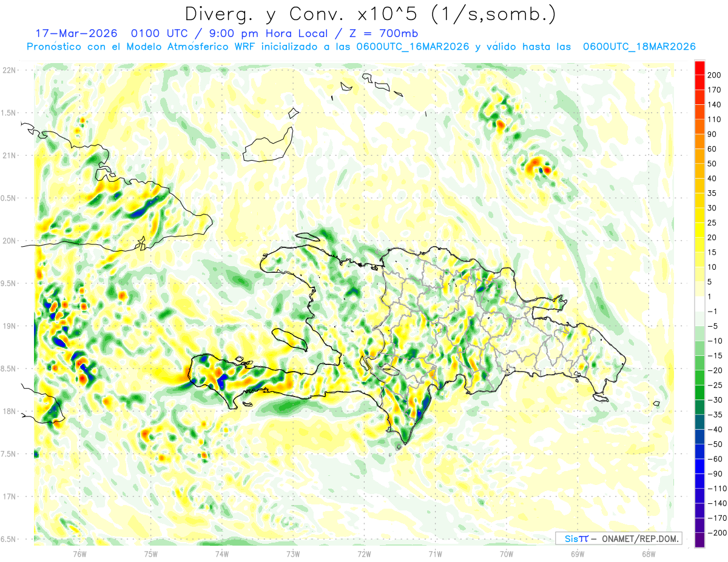Image resolution: width=728 pixels, height=562 pixels.
Task: Click the '74W' longitude label
Action: 222,554
